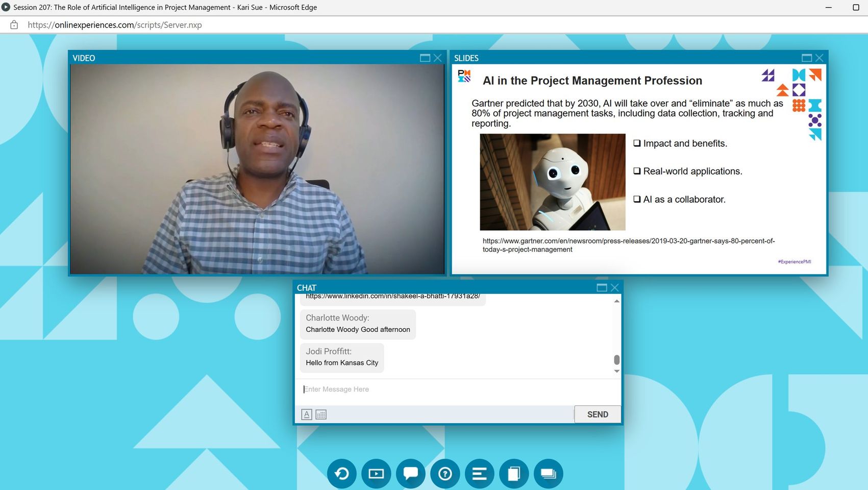This screenshot has width=868, height=490.
Task: Click the SLIDES panel title bar
Action: coord(612,58)
